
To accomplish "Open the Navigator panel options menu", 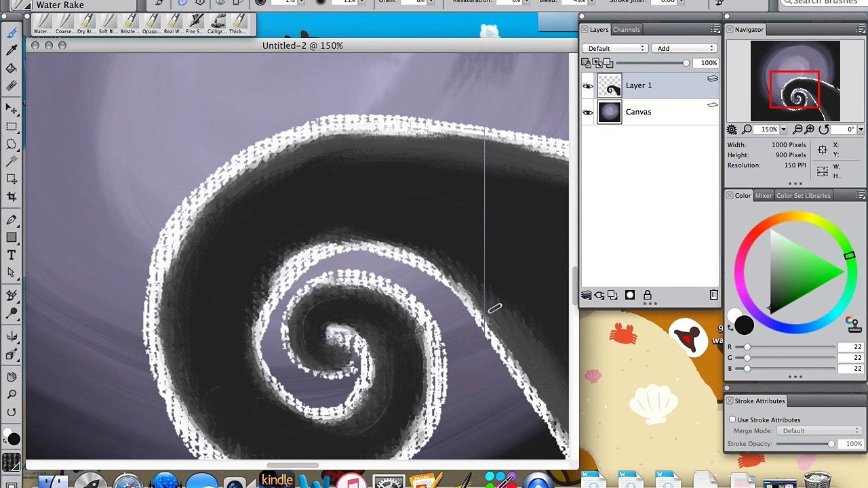I will pos(861,30).
